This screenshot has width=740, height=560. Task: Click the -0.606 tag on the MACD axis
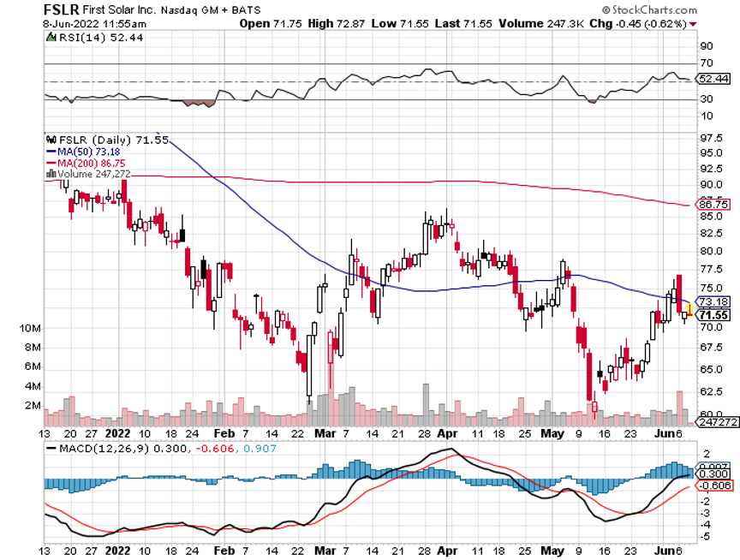714,486
